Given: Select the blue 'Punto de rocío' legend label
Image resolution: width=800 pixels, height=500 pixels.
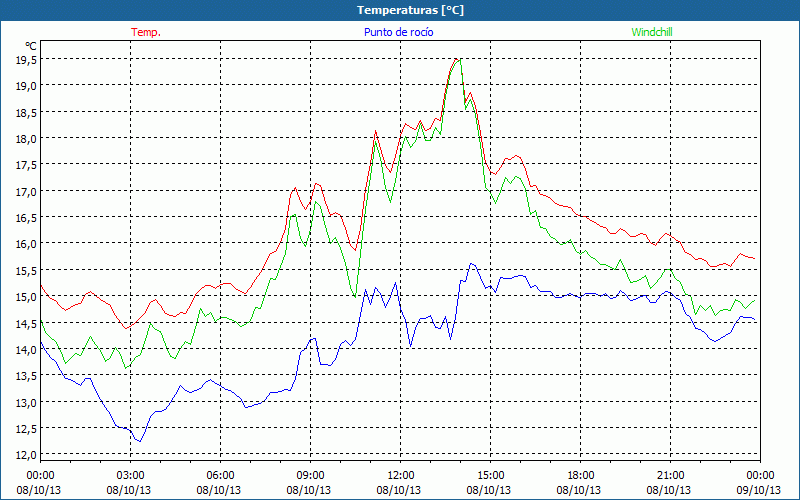Looking at the screenshot, I should click(x=398, y=32).
